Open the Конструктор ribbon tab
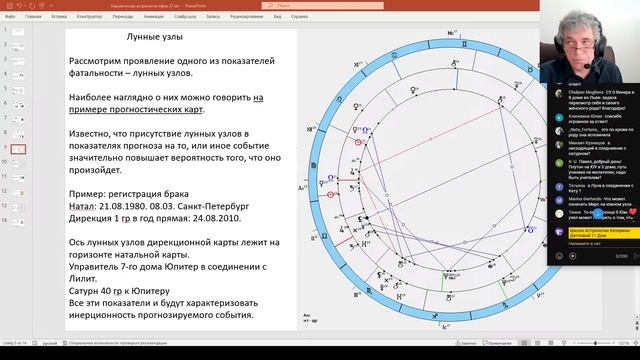 (89, 17)
